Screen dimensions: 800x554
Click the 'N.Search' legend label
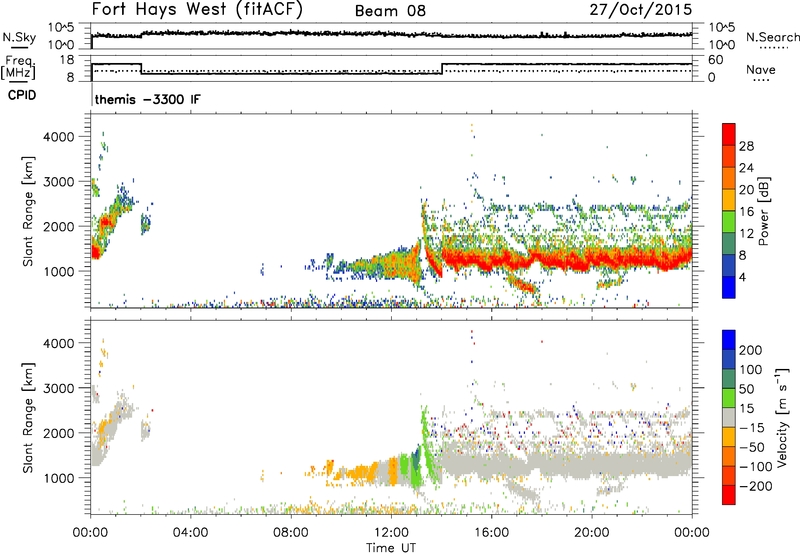773,37
